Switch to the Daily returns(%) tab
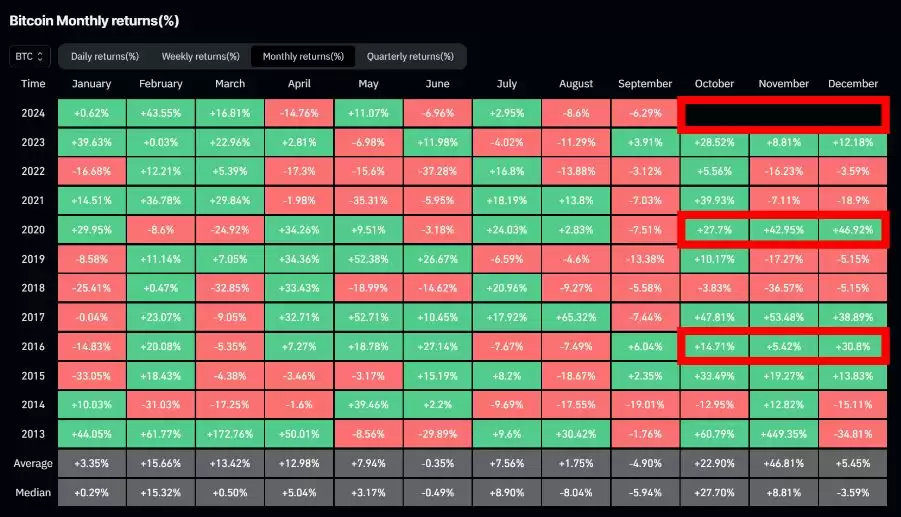Image resolution: width=901 pixels, height=517 pixels. click(x=104, y=56)
